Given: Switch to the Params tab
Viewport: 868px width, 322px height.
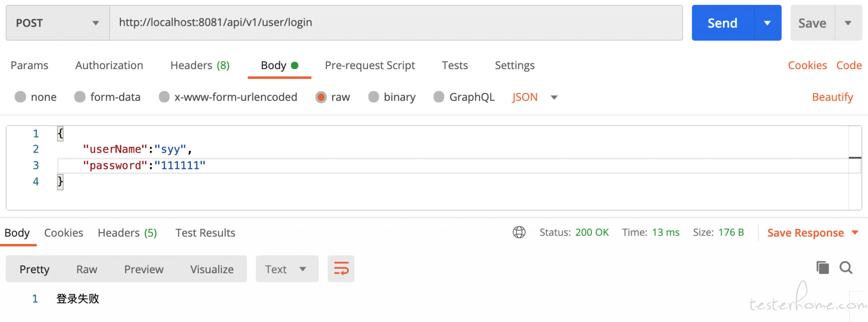Looking at the screenshot, I should 29,65.
